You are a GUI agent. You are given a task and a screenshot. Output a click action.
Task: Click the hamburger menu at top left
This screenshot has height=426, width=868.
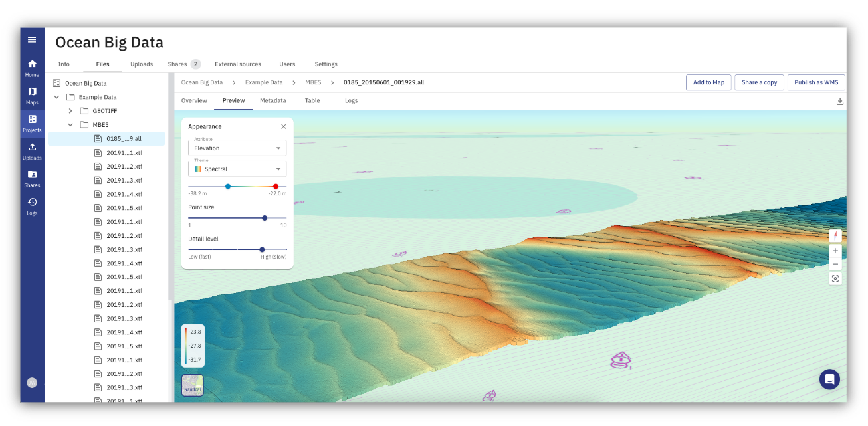pyautogui.click(x=31, y=39)
